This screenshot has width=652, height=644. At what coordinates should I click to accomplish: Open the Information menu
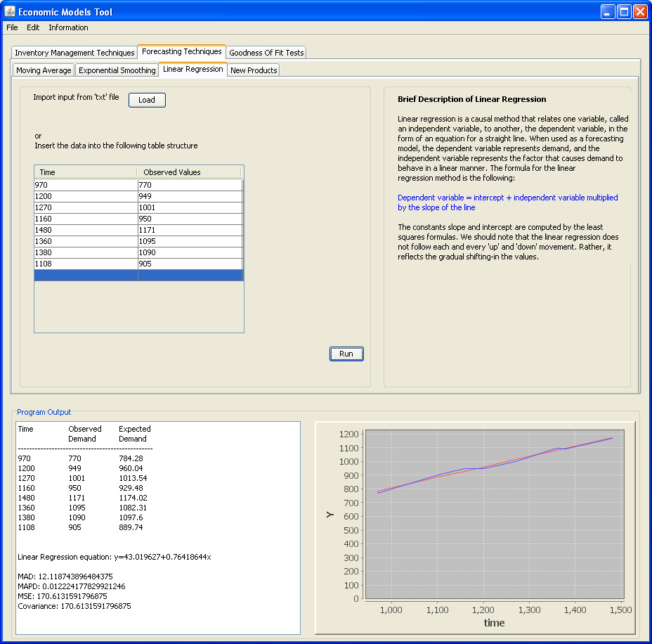tap(68, 27)
